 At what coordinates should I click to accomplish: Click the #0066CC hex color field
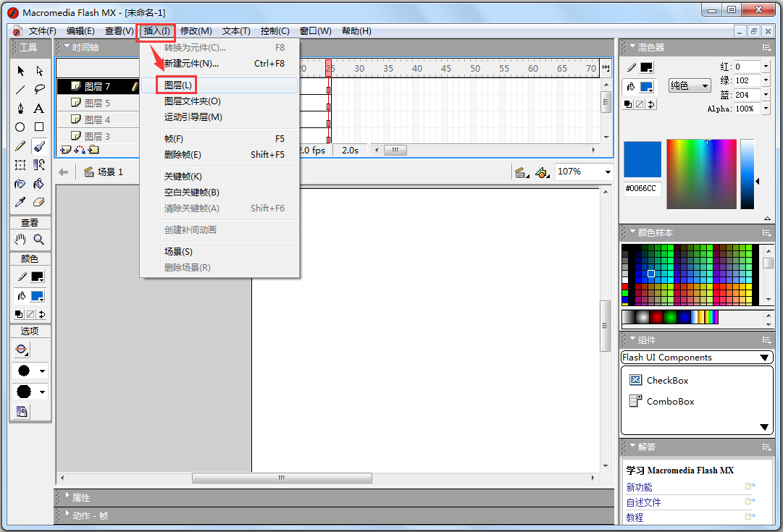point(642,189)
